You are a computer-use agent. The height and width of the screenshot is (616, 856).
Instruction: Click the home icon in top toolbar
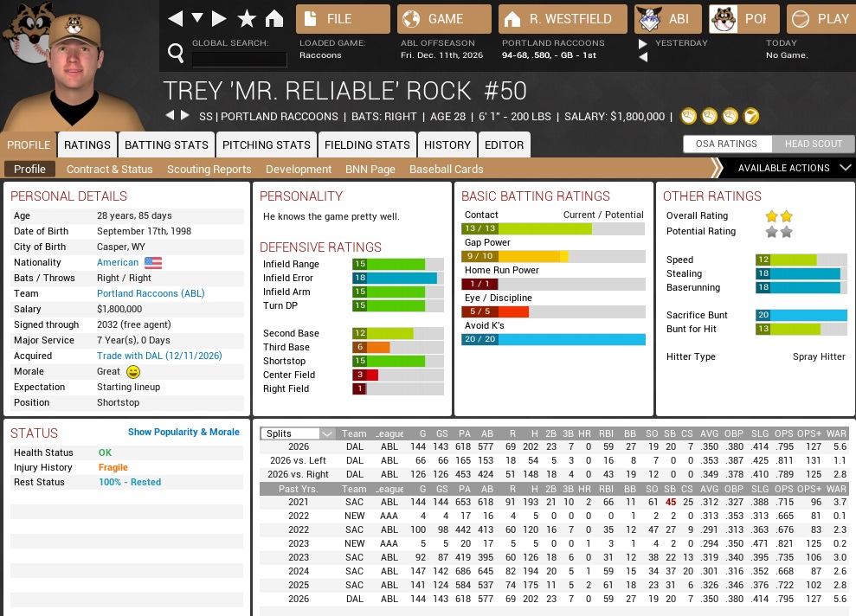274,18
